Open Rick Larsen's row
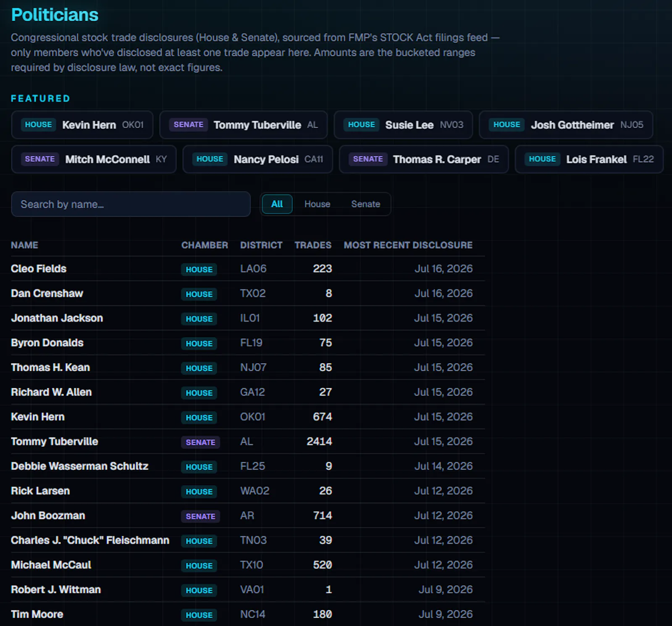Viewport: 672px width, 626px height. pos(248,491)
